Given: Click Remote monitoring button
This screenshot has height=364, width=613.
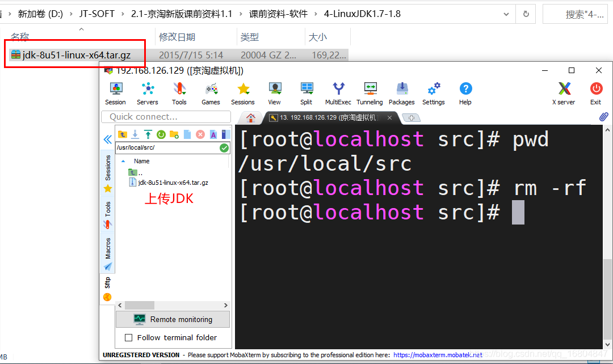Looking at the screenshot, I should 173,319.
